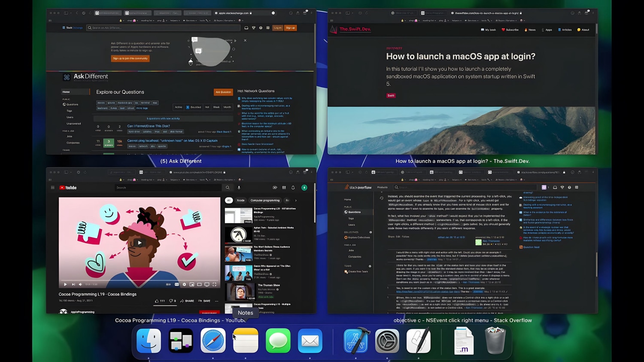The image size is (644, 362).
Task: Click the Trash in the Dock
Action: [495, 341]
